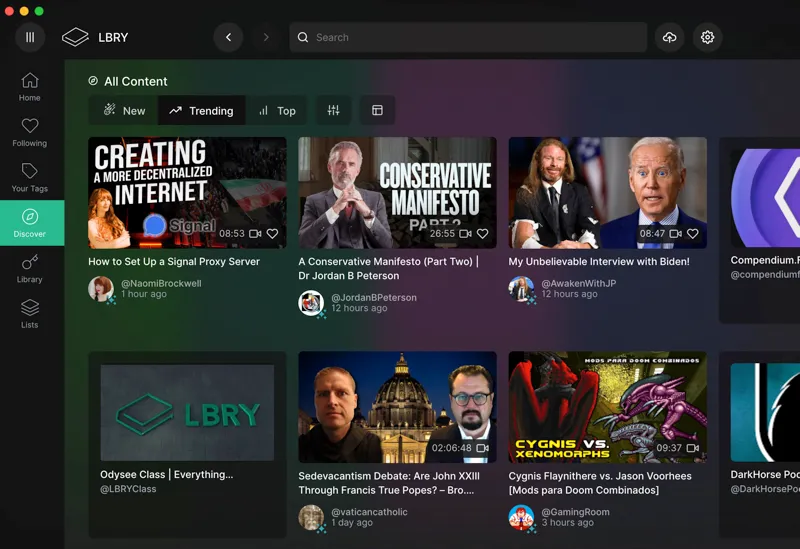Click GamingRoom's channel avatar

coord(521,517)
